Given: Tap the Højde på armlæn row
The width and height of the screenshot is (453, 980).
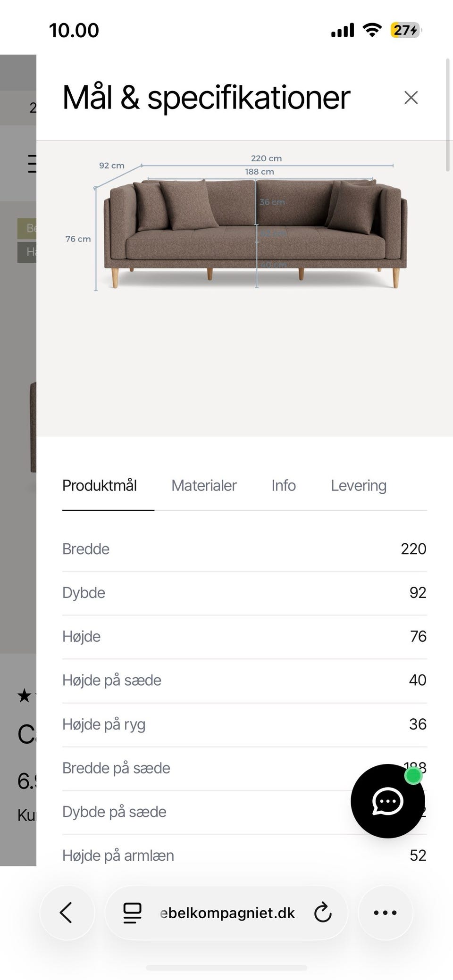Looking at the screenshot, I should (x=244, y=855).
